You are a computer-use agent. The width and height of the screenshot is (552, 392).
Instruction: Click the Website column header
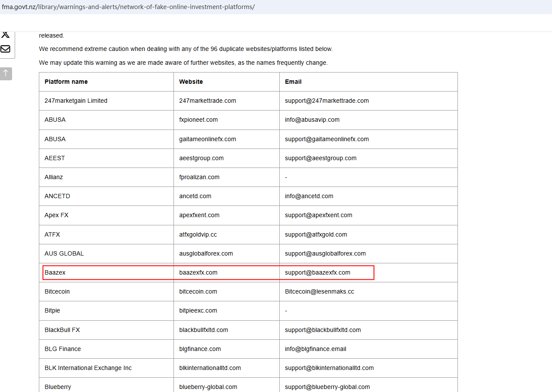point(191,82)
